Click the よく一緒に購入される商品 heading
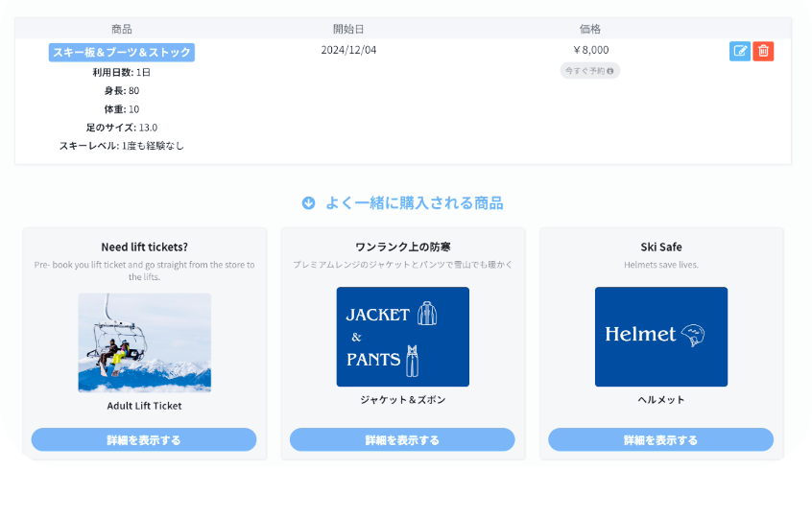 pos(415,202)
